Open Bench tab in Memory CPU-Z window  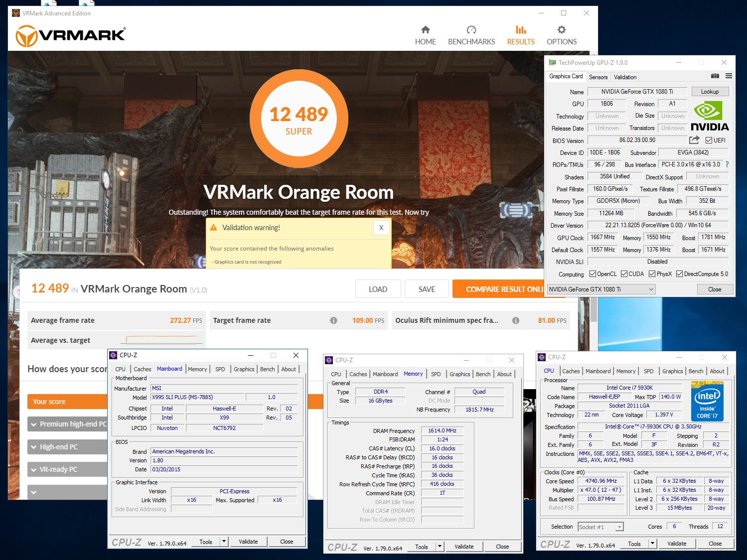(483, 374)
